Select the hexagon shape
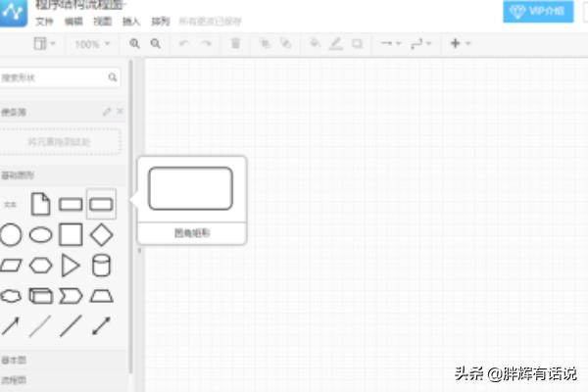This screenshot has width=588, height=392. point(40,266)
